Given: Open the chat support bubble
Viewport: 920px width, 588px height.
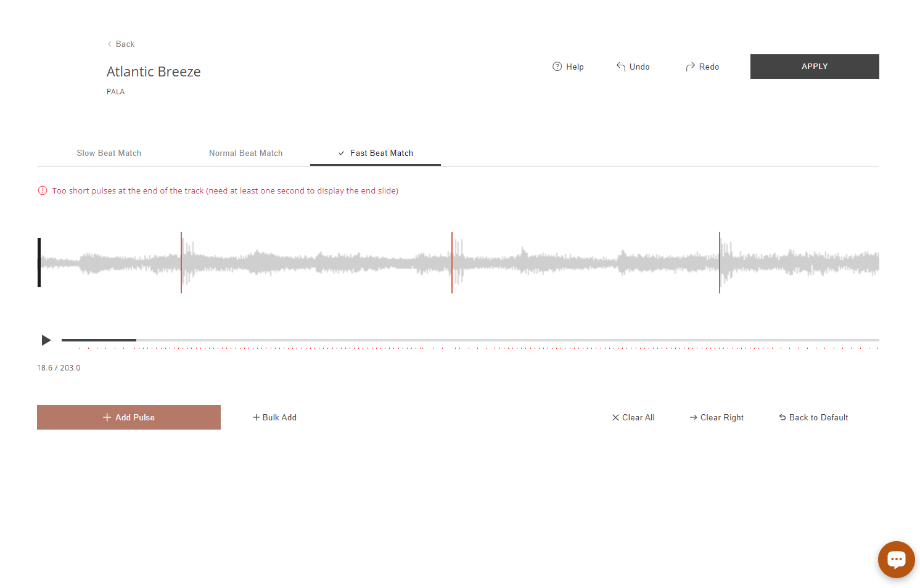Looking at the screenshot, I should point(896,559).
